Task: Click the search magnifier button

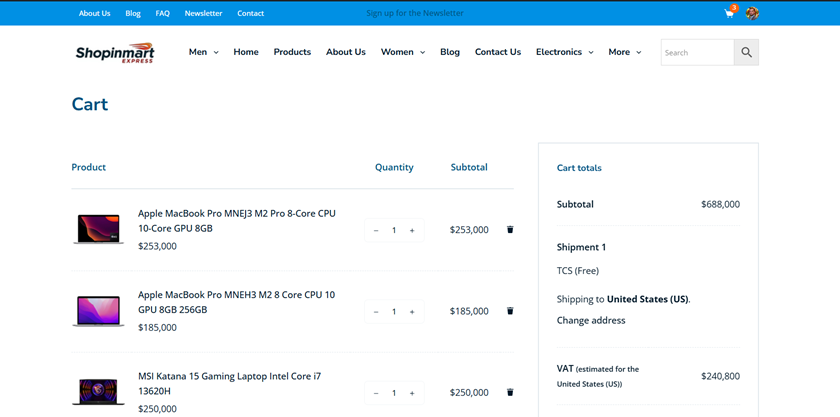Action: point(746,52)
